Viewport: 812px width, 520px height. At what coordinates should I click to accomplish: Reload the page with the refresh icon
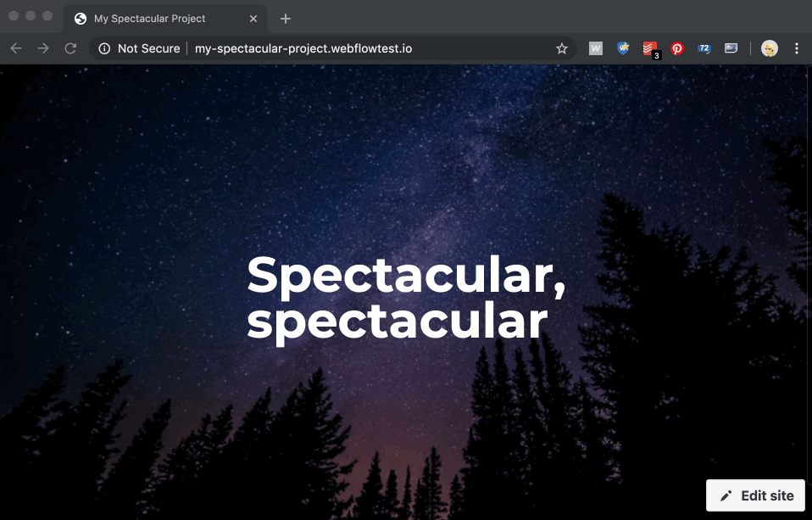(70, 48)
